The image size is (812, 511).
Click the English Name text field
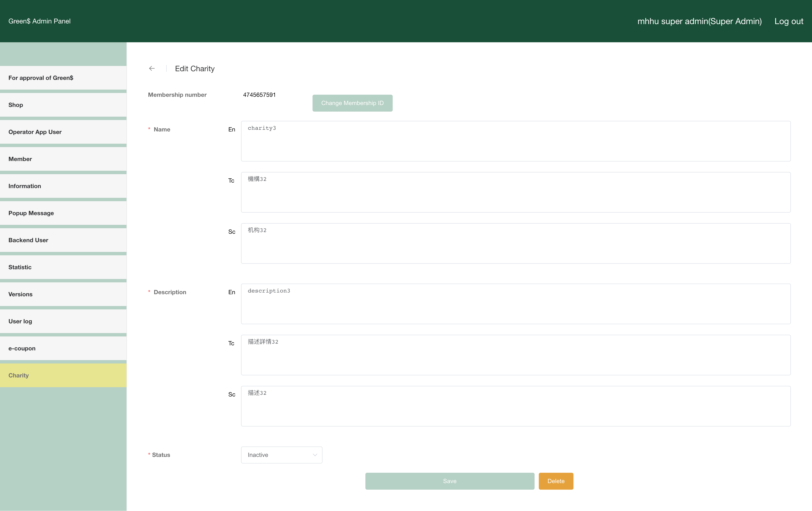pos(515,141)
